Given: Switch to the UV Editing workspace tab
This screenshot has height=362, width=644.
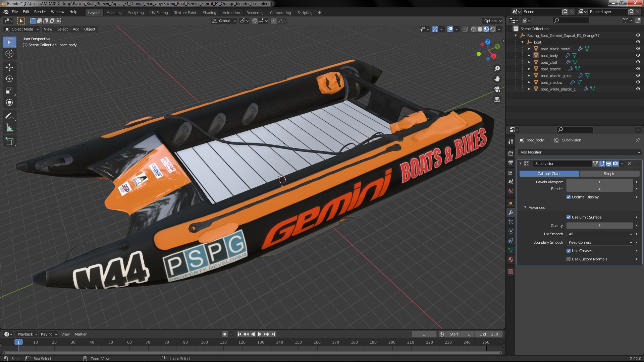Looking at the screenshot, I should pos(159,13).
